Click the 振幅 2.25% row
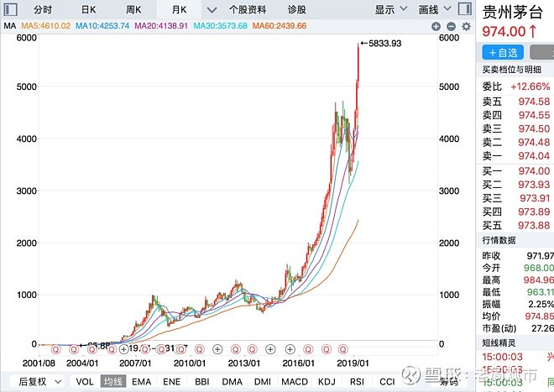This screenshot has height=392, width=554. (518, 304)
